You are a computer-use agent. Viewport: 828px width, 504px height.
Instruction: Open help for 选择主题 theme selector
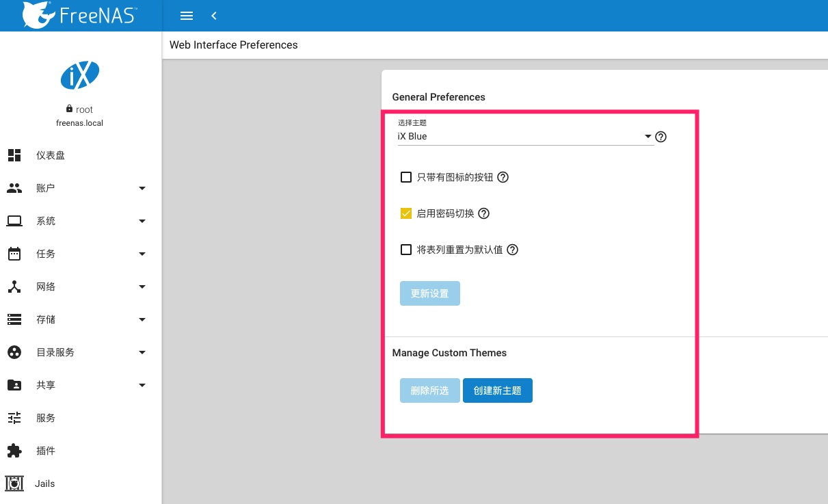[660, 137]
